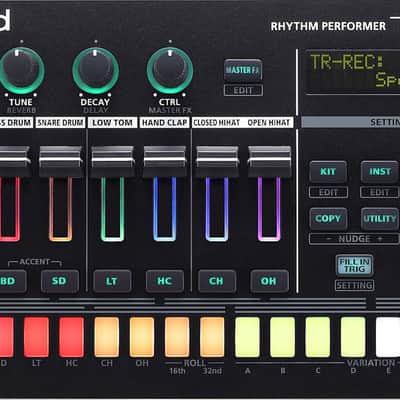Click the SNARE DRUM channel label
The height and width of the screenshot is (400, 400).
[60, 123]
